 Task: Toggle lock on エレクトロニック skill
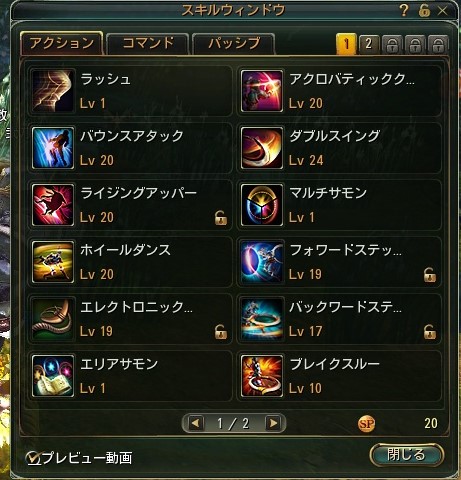tap(221, 332)
